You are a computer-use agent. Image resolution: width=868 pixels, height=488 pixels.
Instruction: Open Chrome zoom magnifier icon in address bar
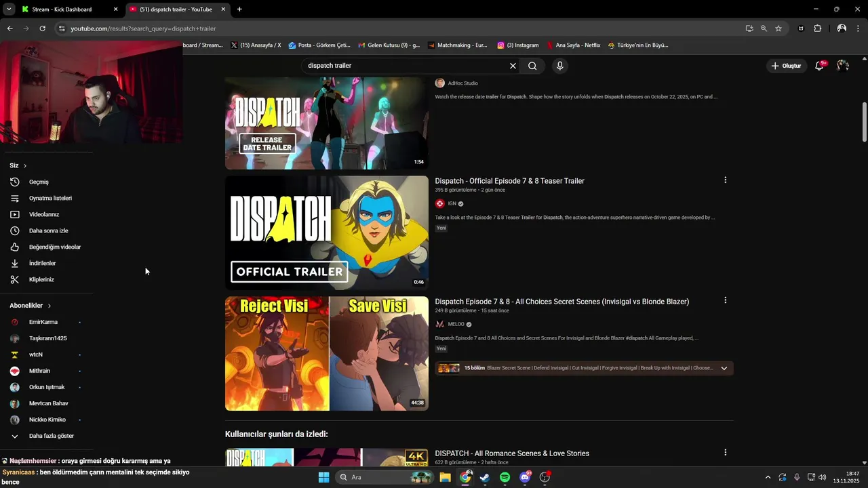tap(764, 28)
